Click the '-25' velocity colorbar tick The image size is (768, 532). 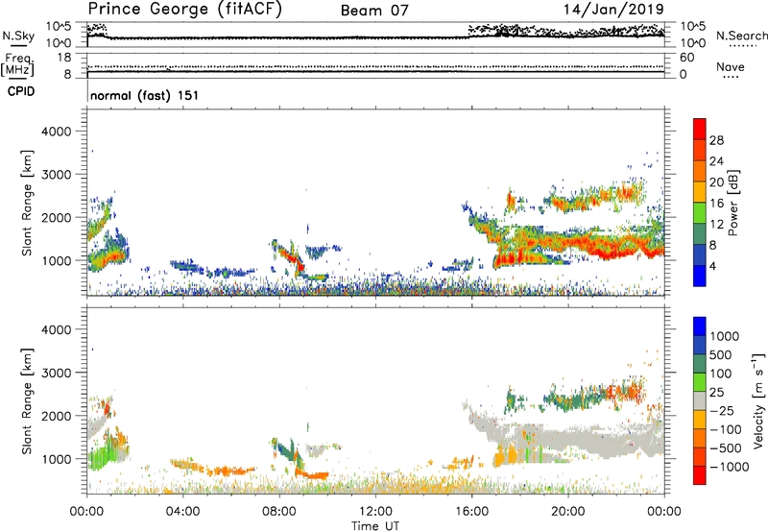pos(722,410)
